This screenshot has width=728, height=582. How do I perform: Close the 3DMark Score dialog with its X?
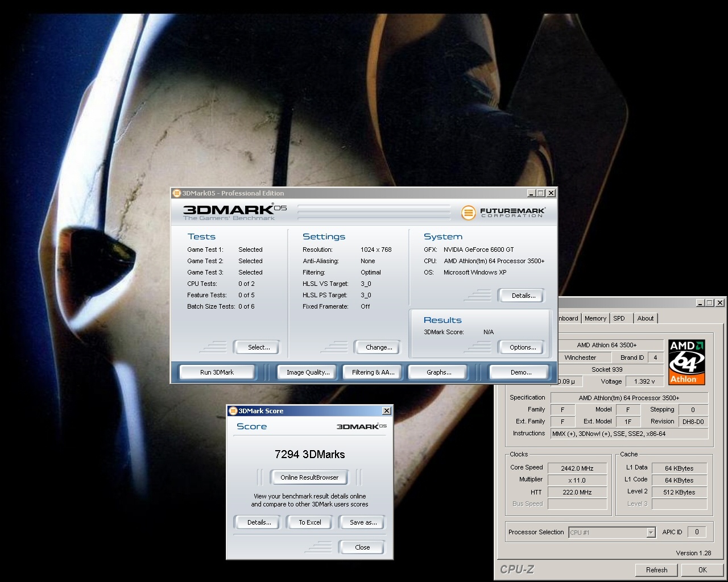click(x=387, y=411)
